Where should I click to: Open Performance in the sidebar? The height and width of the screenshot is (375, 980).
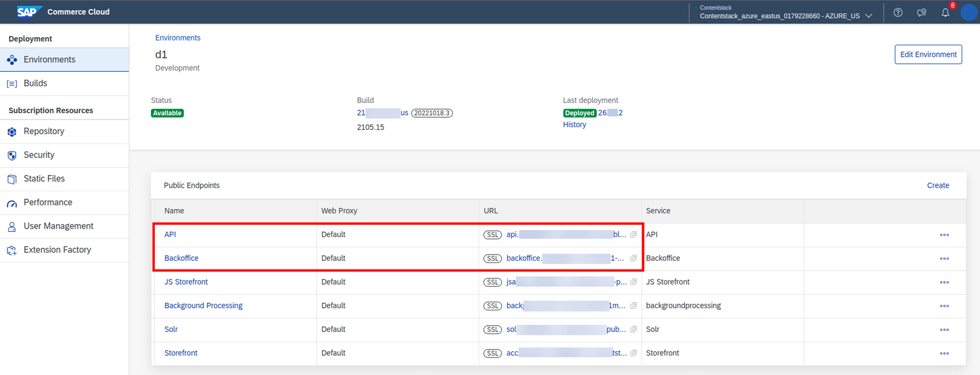click(x=64, y=202)
